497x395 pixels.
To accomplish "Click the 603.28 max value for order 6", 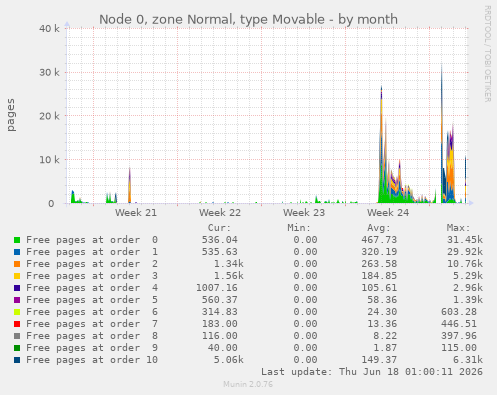I will coord(459,312).
